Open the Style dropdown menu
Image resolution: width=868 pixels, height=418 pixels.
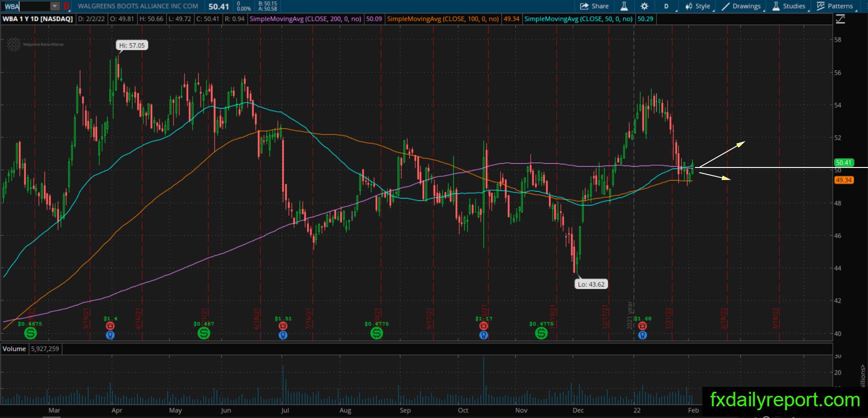tap(698, 6)
